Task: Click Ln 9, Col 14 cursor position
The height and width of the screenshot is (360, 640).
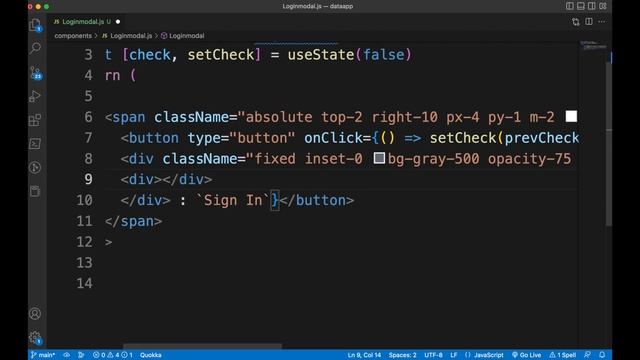Action: [x=364, y=355]
